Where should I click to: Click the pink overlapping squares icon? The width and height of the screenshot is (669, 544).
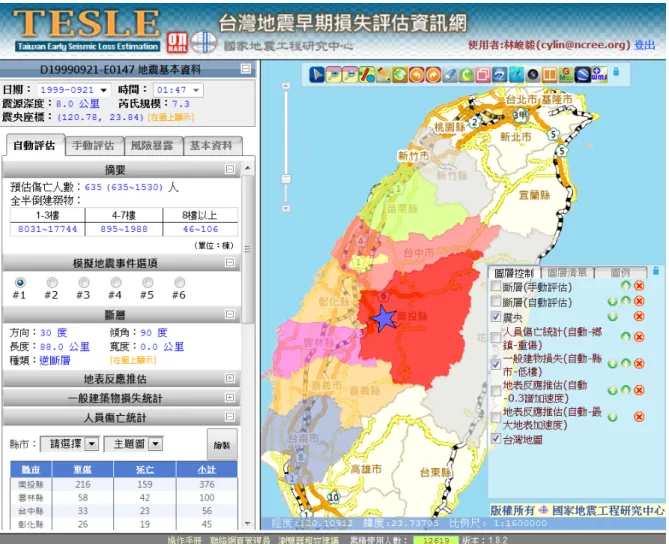tap(483, 75)
